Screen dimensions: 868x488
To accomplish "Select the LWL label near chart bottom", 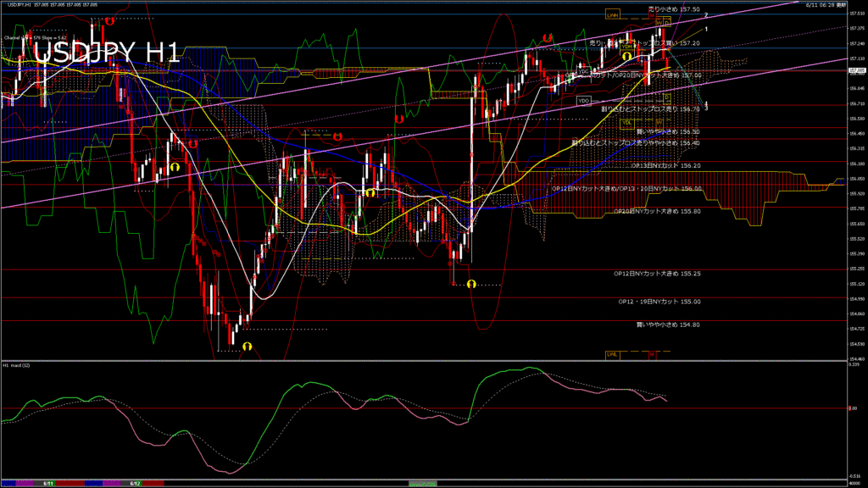I will tap(613, 354).
